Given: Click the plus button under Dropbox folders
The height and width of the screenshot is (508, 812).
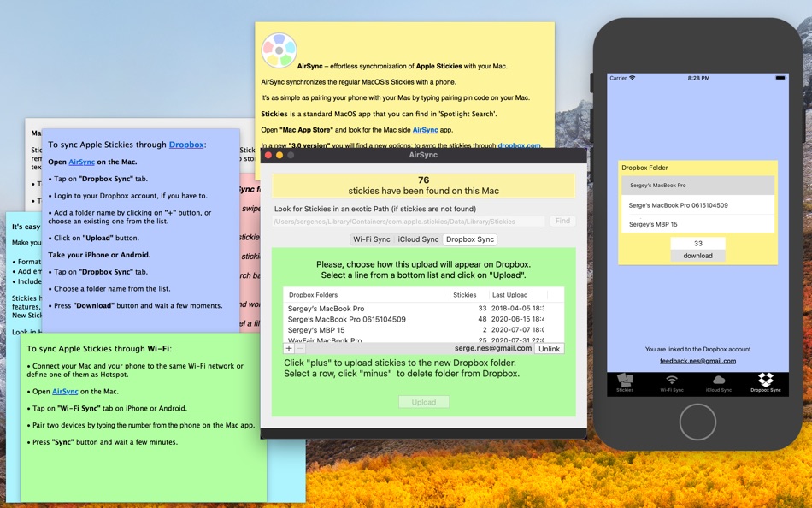Looking at the screenshot, I should pos(289,349).
